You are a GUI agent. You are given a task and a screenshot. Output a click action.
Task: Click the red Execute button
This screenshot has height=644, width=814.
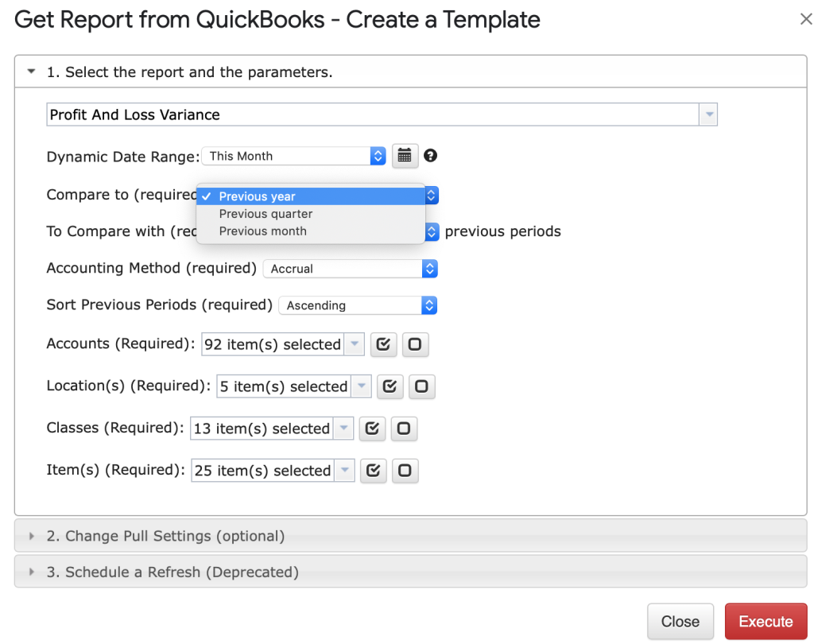(766, 621)
